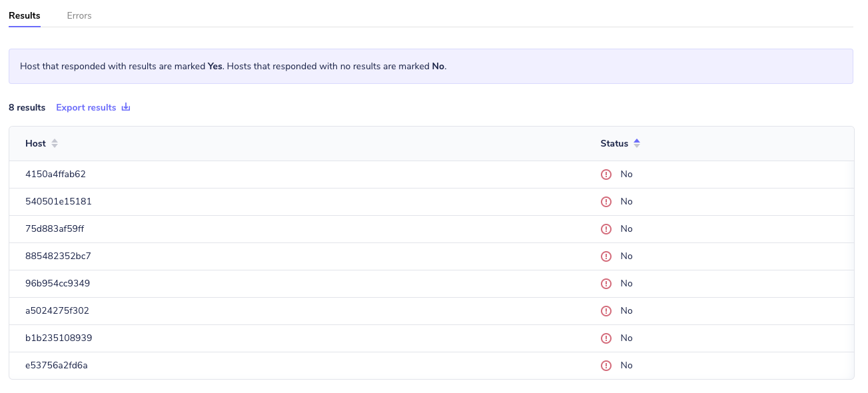This screenshot has height=393, width=868.
Task: Click the error icon next to b1b235108939
Action: click(606, 338)
